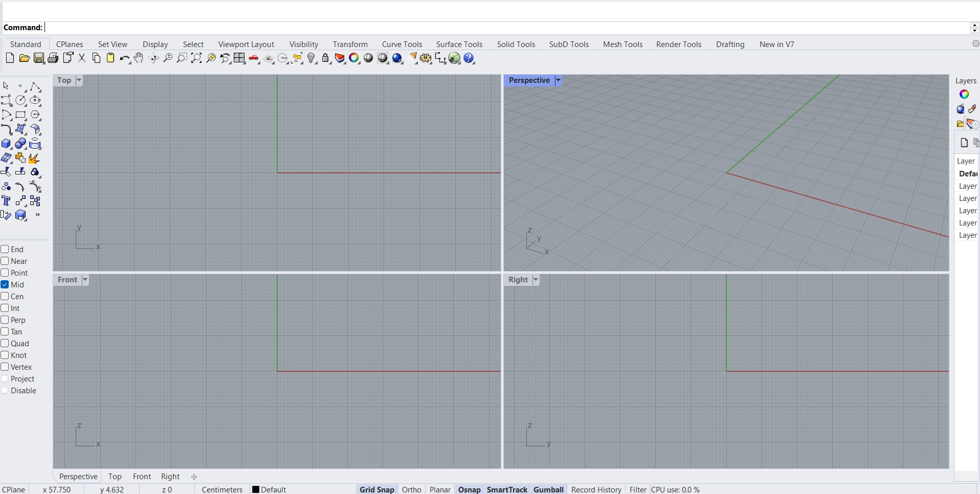The height and width of the screenshot is (494, 980).
Task: Enable the End object snap
Action: [x=5, y=249]
